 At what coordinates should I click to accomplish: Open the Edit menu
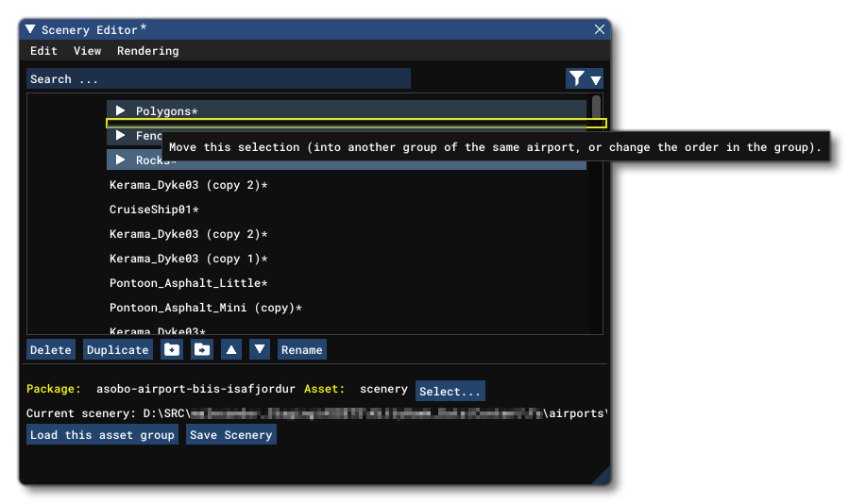pos(43,51)
